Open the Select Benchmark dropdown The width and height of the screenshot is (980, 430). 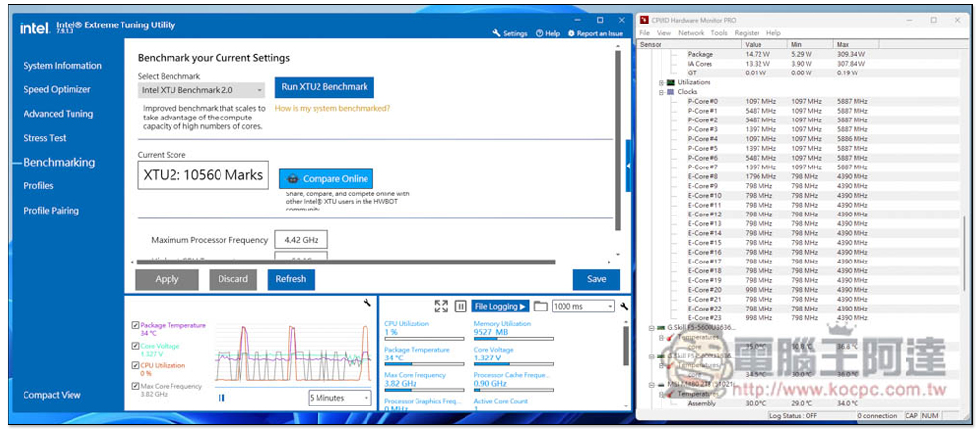202,90
